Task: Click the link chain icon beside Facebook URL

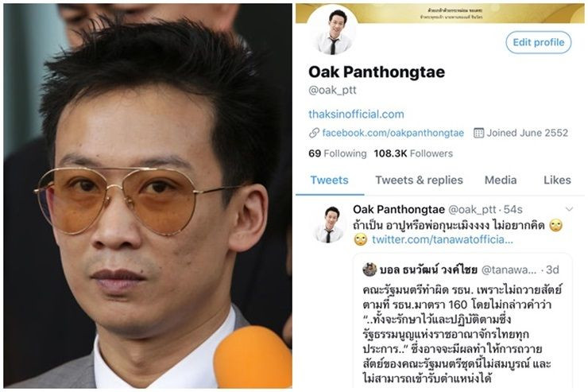Action: 314,133
